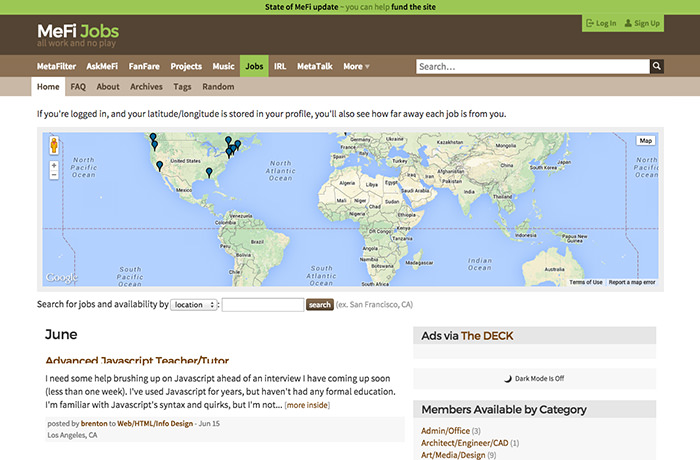Switch to the FAQ sub-tab
This screenshot has width=700, height=460.
pyautogui.click(x=78, y=87)
